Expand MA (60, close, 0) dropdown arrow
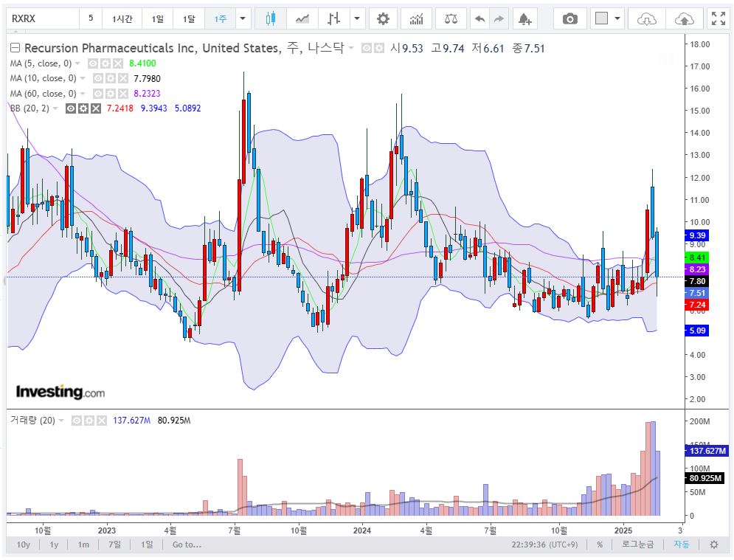 pyautogui.click(x=83, y=93)
